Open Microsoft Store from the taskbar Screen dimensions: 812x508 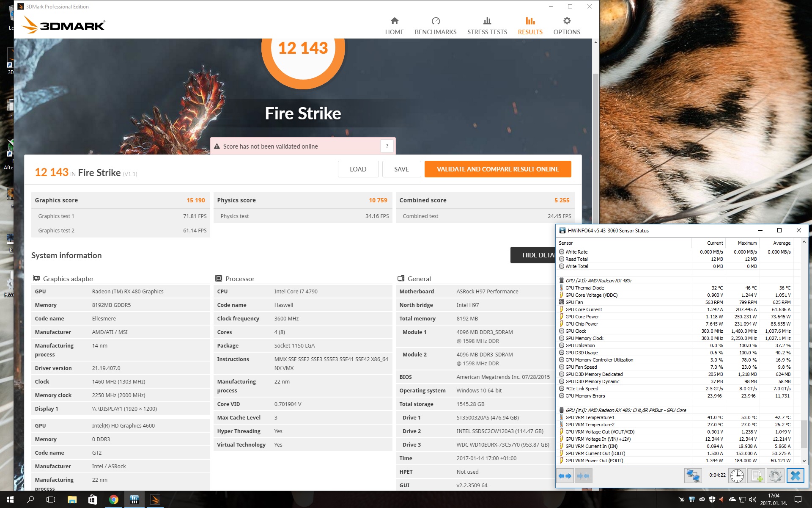[93, 500]
